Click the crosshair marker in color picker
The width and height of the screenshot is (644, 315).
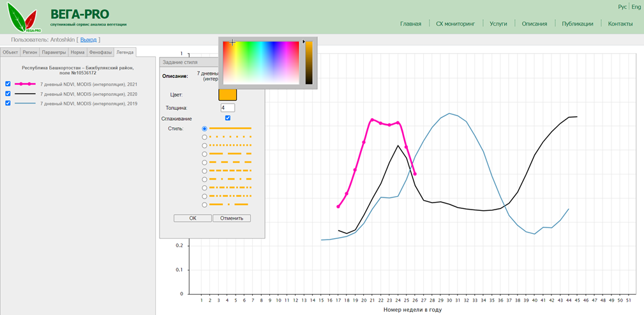point(233,43)
